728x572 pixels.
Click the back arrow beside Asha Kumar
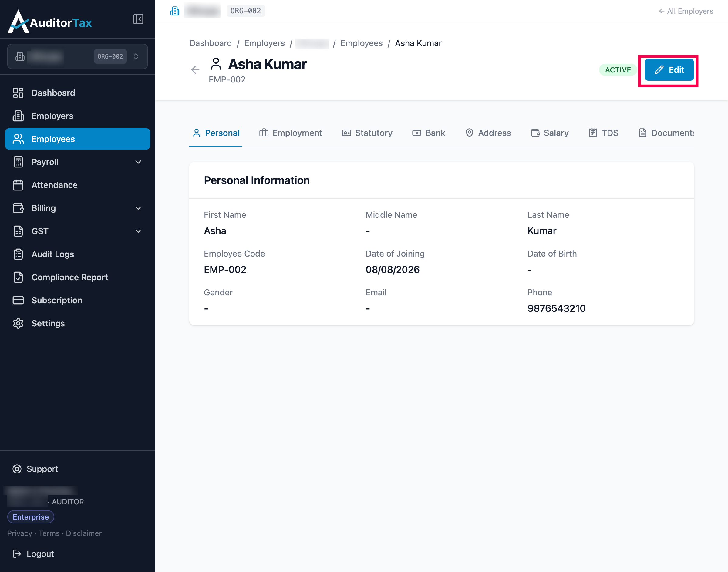click(x=195, y=70)
